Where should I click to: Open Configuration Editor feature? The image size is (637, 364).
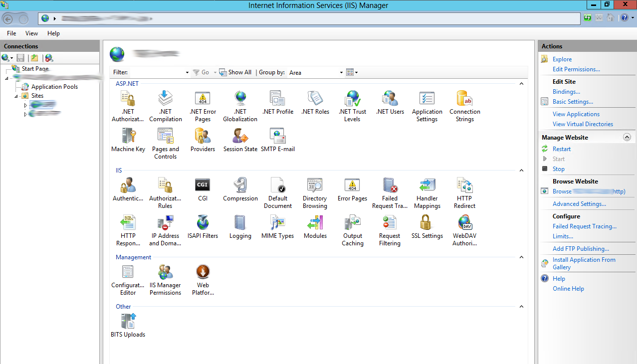(128, 280)
